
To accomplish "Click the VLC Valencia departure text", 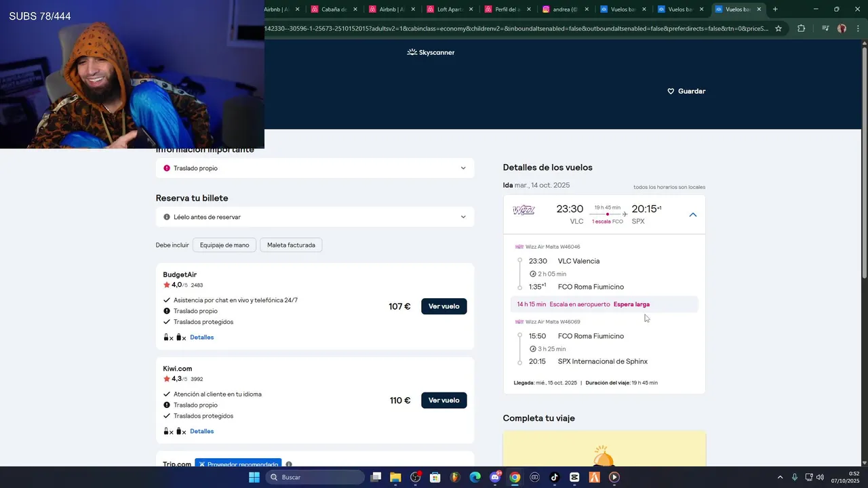I will coord(578,261).
